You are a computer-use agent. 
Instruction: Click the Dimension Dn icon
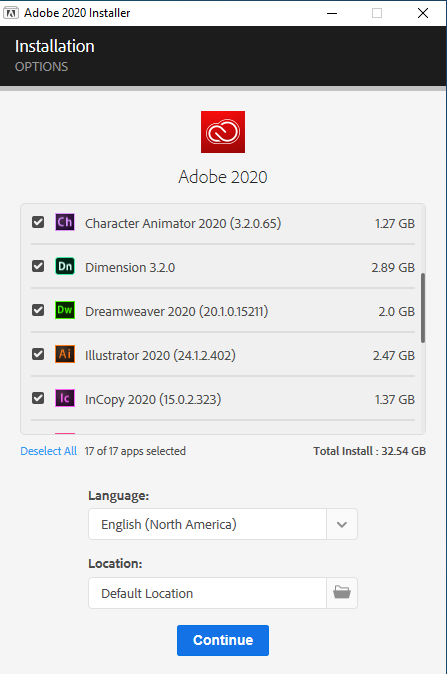click(x=65, y=267)
